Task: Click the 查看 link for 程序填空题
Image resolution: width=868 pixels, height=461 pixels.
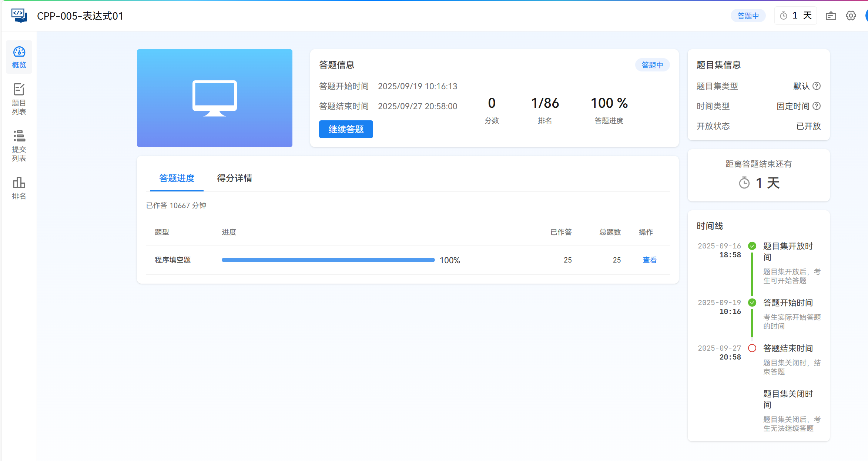Action: click(649, 260)
